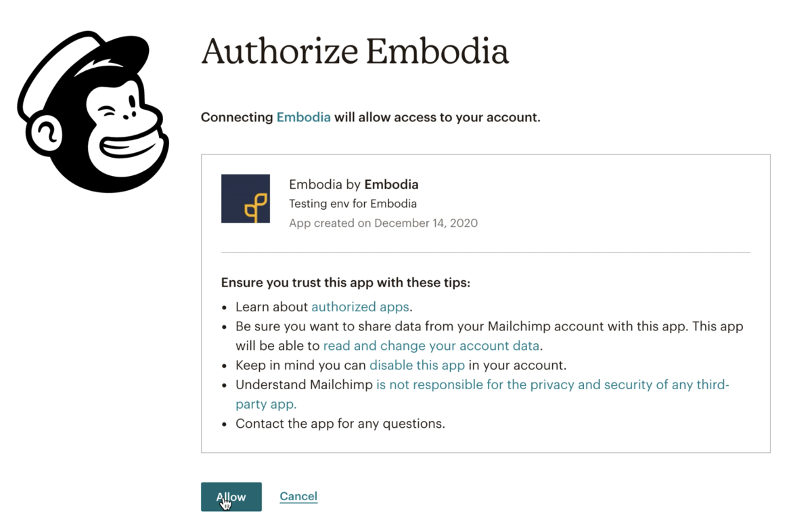Viewport: 812px width, 530px height.
Task: Open privacy and security of third-party app link
Action: click(x=551, y=384)
